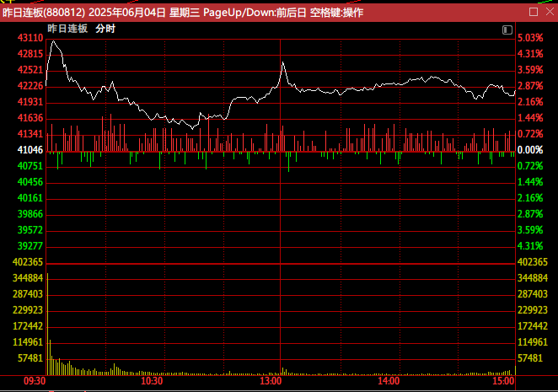Click the 09:30 time axis marker
Image resolution: width=558 pixels, height=392 pixels.
pyautogui.click(x=35, y=382)
